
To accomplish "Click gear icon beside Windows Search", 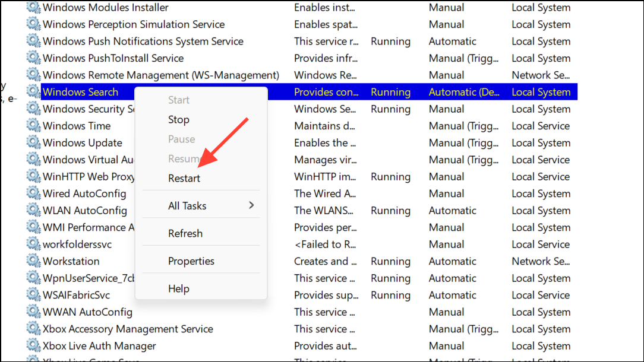I will click(34, 91).
